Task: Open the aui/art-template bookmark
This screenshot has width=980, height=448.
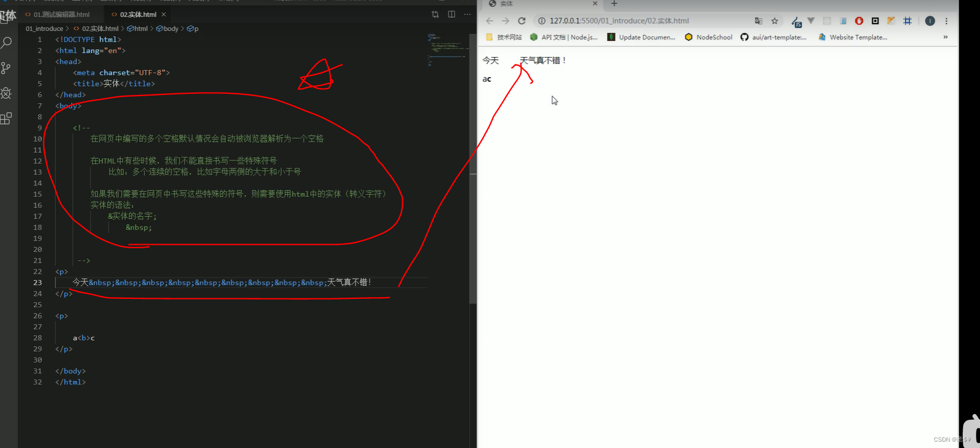Action: point(774,37)
